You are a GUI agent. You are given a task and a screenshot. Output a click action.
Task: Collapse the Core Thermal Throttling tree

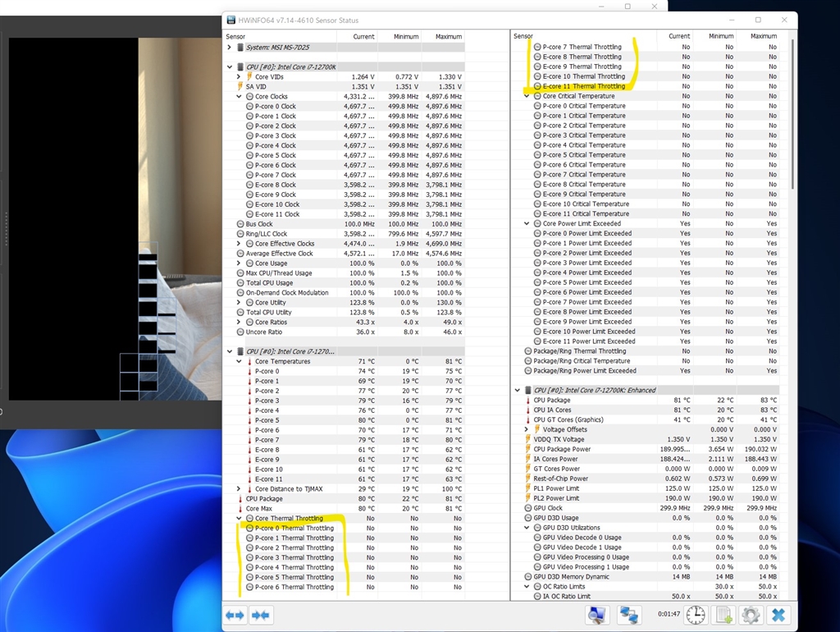tap(239, 519)
